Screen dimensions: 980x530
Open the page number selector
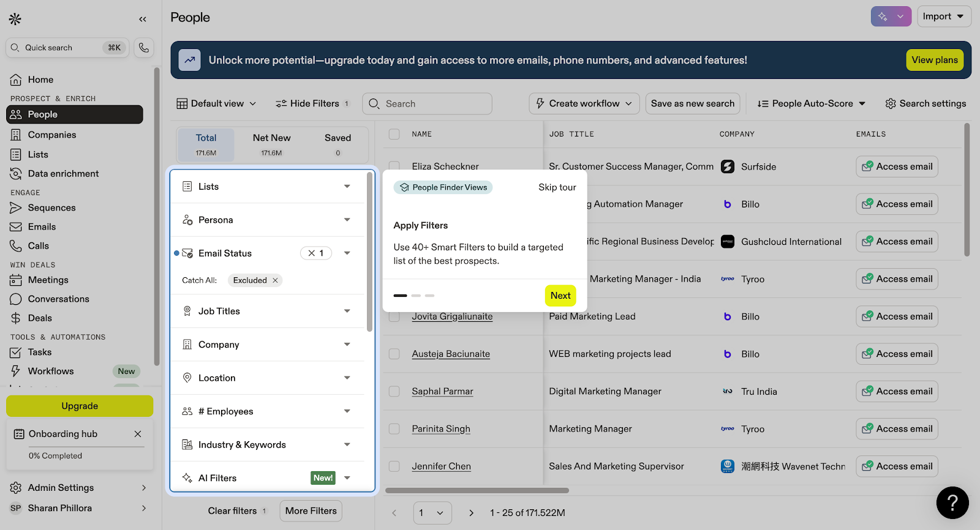[x=432, y=513]
